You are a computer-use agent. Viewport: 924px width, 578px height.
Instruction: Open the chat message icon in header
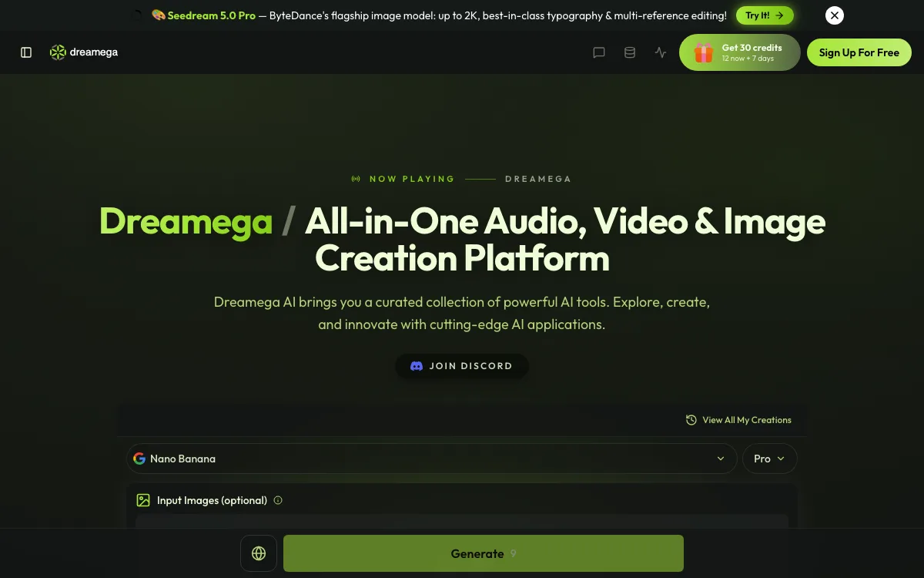coord(599,52)
